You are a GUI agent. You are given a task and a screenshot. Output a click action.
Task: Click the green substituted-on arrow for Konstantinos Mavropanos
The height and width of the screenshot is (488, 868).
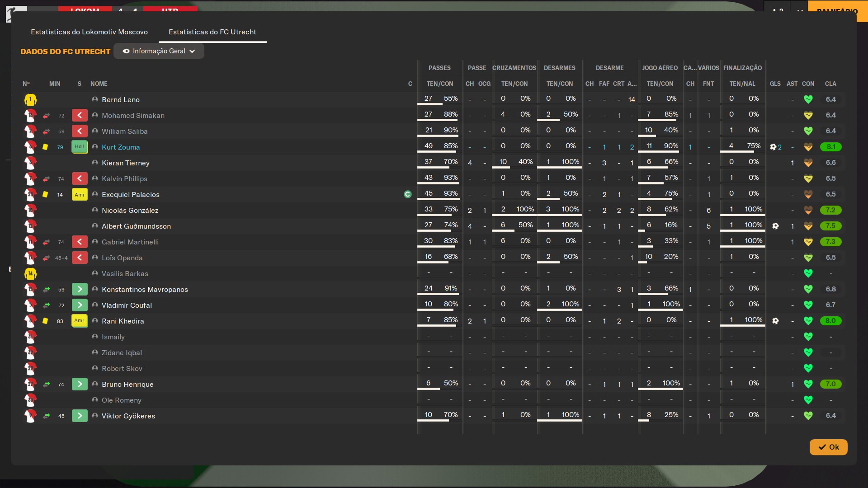[80, 289]
